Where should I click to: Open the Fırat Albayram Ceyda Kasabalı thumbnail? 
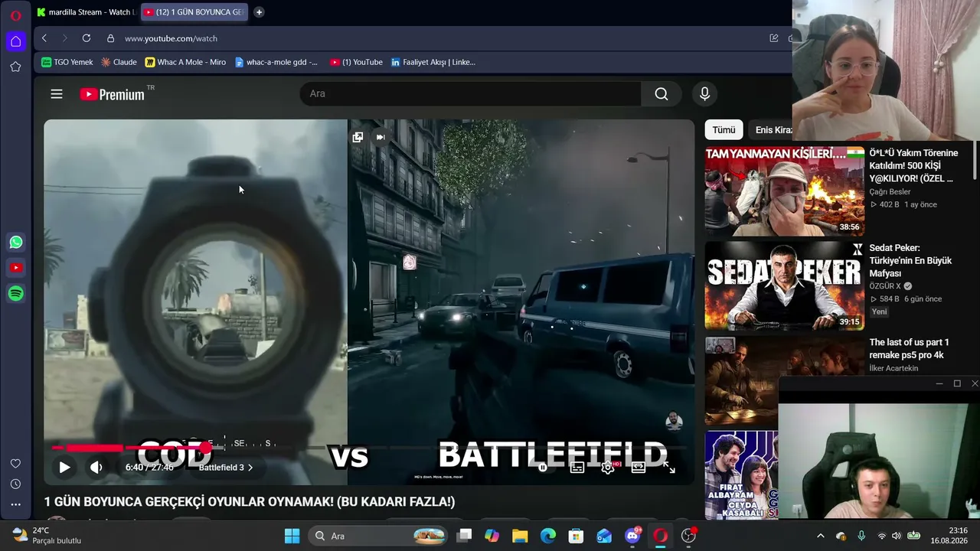[x=742, y=475]
